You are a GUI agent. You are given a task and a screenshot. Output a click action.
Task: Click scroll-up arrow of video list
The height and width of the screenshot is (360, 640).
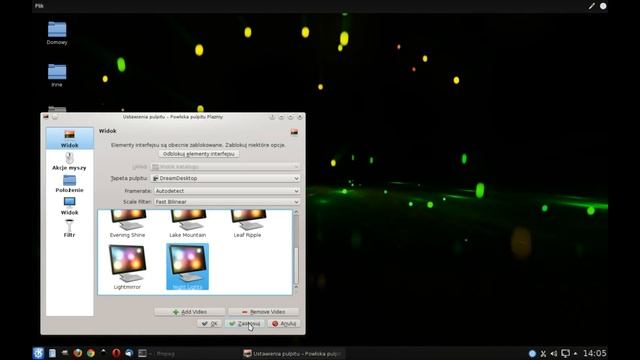coord(296,212)
